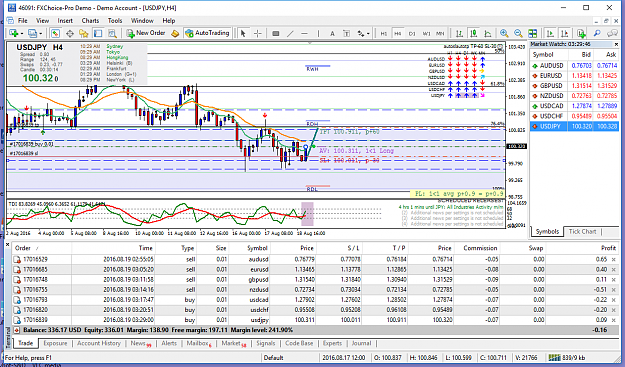Toggle Chart Shift
625x367 pixels.
pyautogui.click(x=564, y=33)
